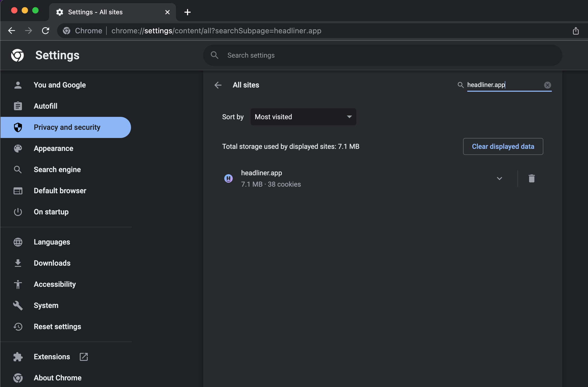Open You and Google settings
This screenshot has width=588, height=387.
(x=66, y=85)
